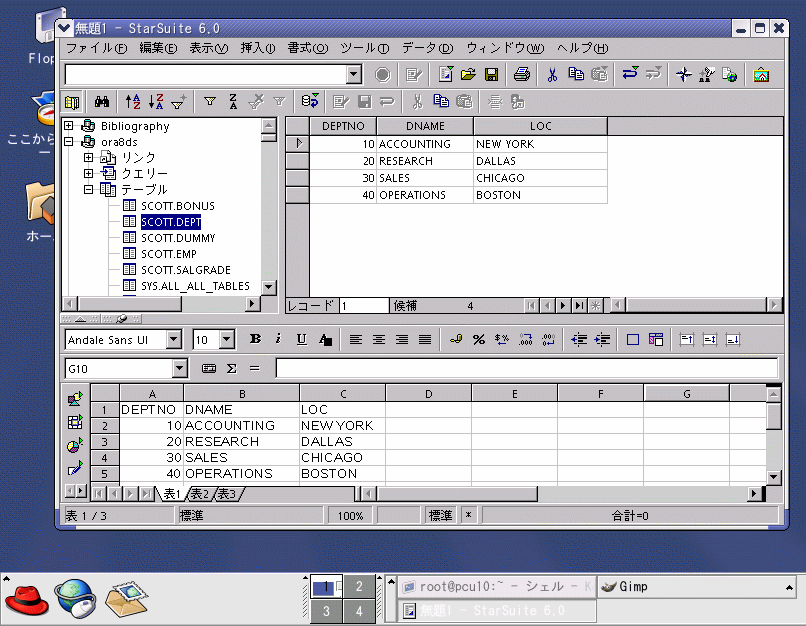
Task: Click the Find Record binoculars icon
Action: pos(102,102)
